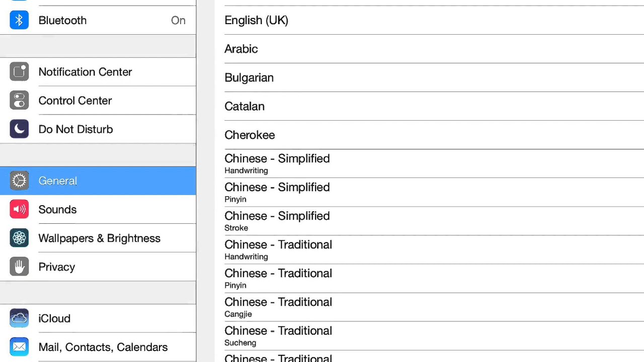Open Wallpapers & Brightness settings
This screenshot has height=362, width=644.
tap(98, 238)
